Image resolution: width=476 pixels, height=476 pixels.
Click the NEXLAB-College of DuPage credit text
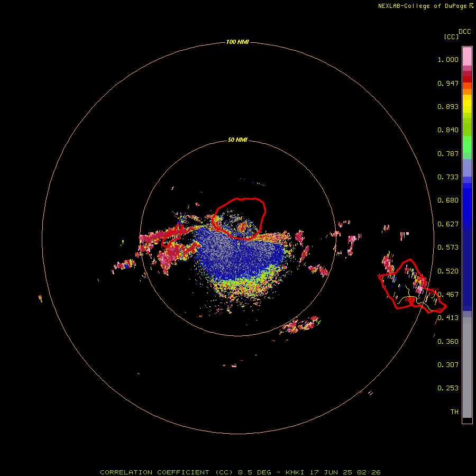tap(422, 6)
